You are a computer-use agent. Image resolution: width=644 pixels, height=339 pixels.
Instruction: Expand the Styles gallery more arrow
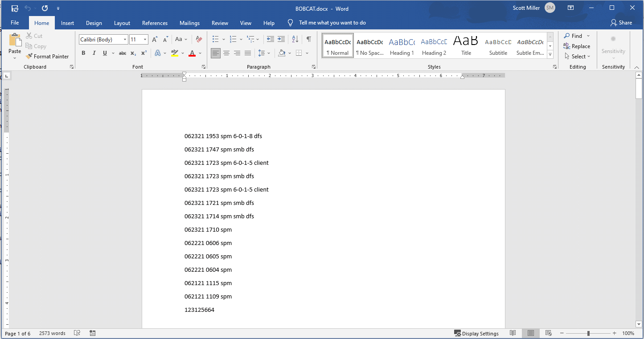click(x=550, y=55)
